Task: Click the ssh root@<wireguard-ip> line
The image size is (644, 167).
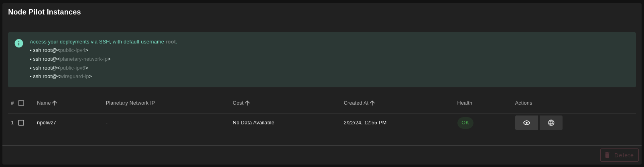Action: point(61,76)
